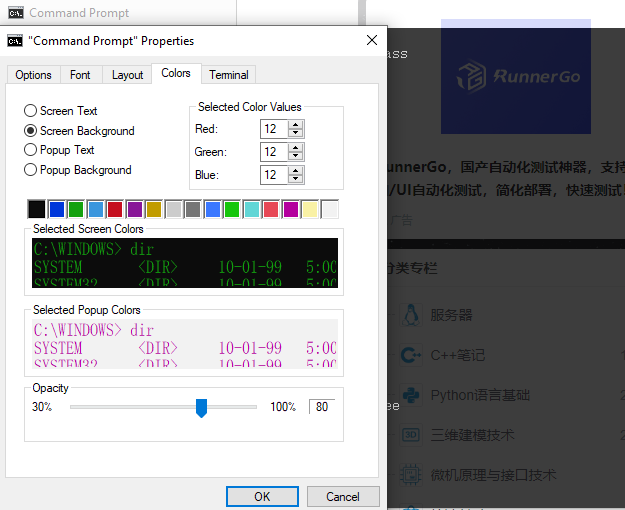The width and height of the screenshot is (625, 510).
Task: Click the Command Prompt Properties title icon
Action: click(15, 41)
